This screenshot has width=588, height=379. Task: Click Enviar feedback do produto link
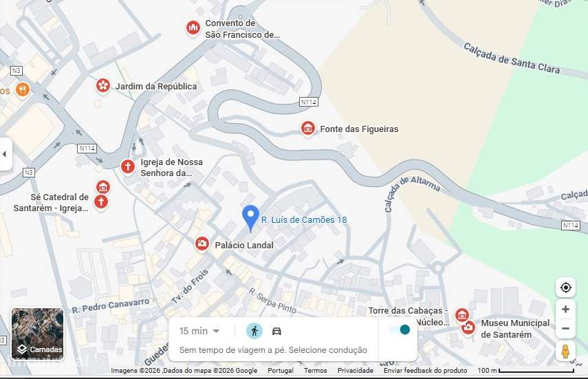[x=425, y=370]
